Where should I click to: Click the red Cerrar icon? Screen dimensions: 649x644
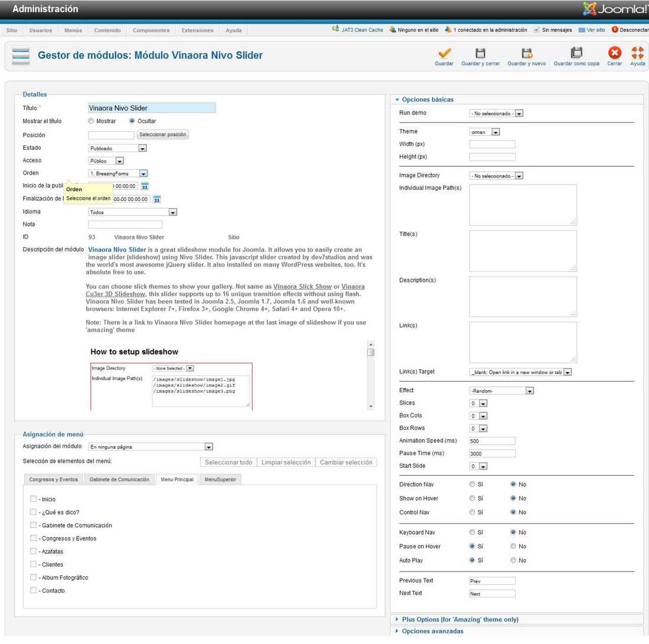click(614, 52)
